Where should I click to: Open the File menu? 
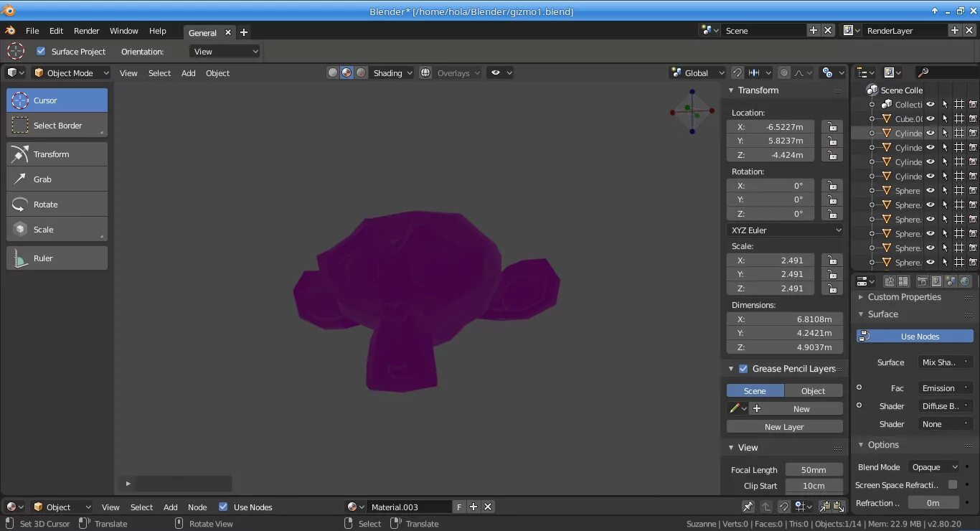tap(32, 31)
